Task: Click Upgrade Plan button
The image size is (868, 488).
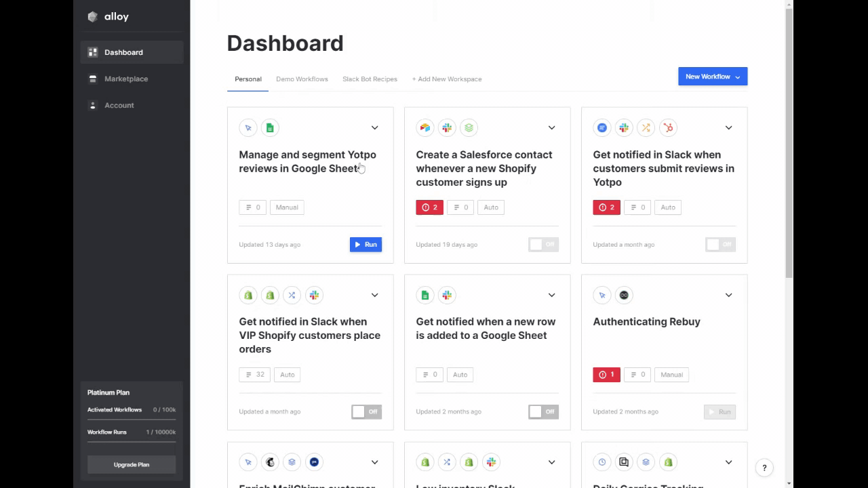Action: pyautogui.click(x=132, y=465)
